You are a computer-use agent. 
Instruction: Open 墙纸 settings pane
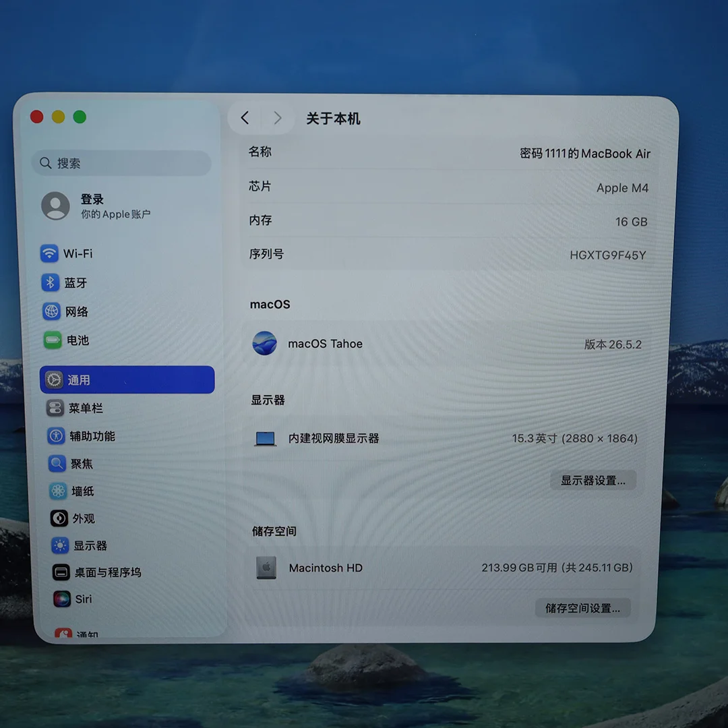(x=83, y=491)
